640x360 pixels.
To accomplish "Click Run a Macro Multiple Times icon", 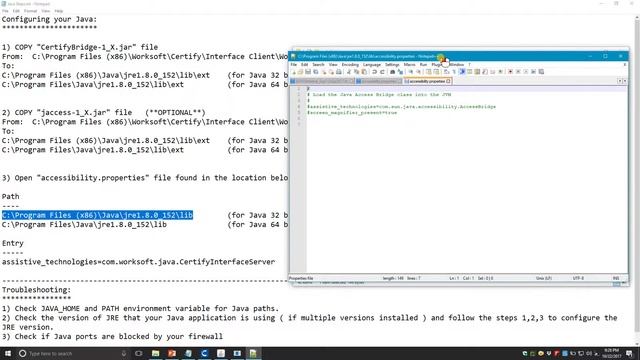I will click(x=533, y=72).
